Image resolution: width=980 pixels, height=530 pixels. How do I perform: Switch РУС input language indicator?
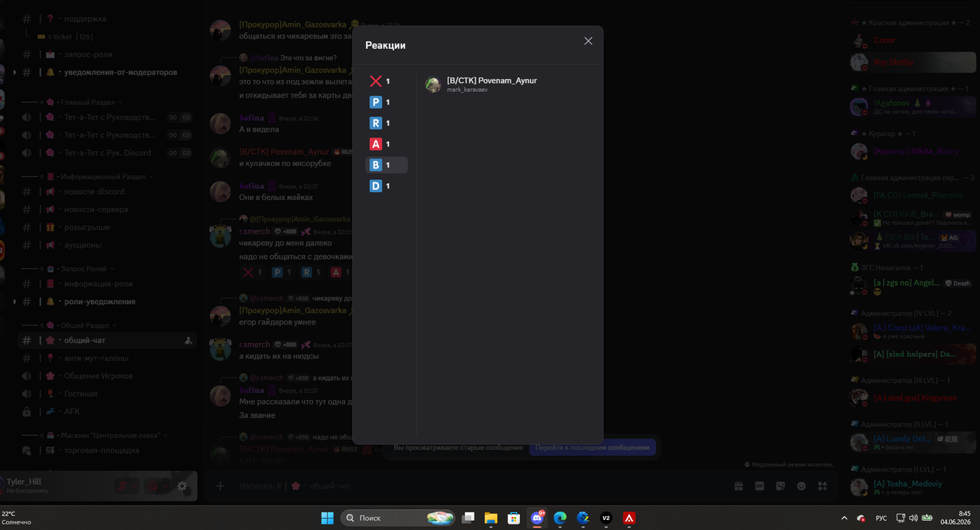[x=881, y=519]
